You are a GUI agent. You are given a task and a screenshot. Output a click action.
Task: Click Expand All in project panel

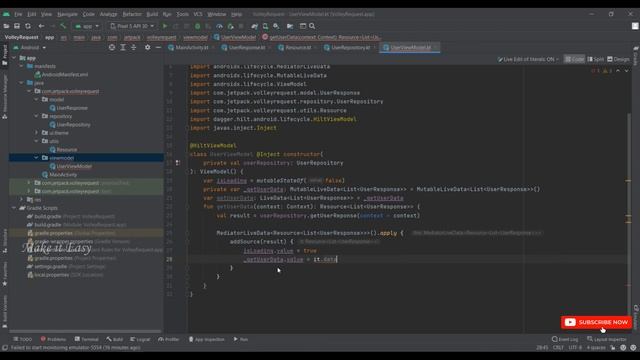click(123, 47)
